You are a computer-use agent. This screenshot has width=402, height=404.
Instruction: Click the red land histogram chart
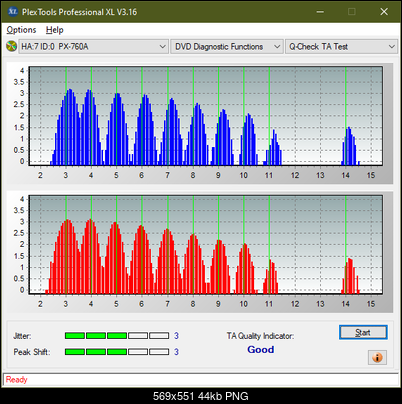pyautogui.click(x=206, y=245)
